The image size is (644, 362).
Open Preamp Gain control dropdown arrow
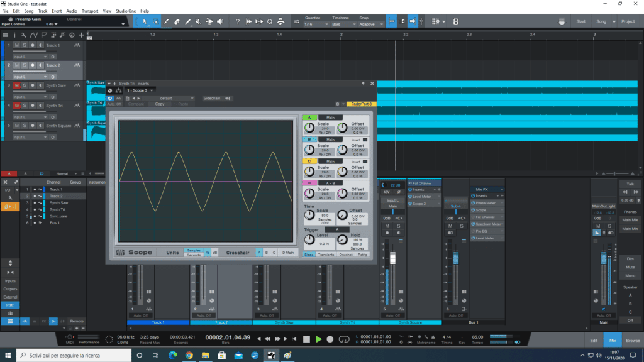point(123,25)
